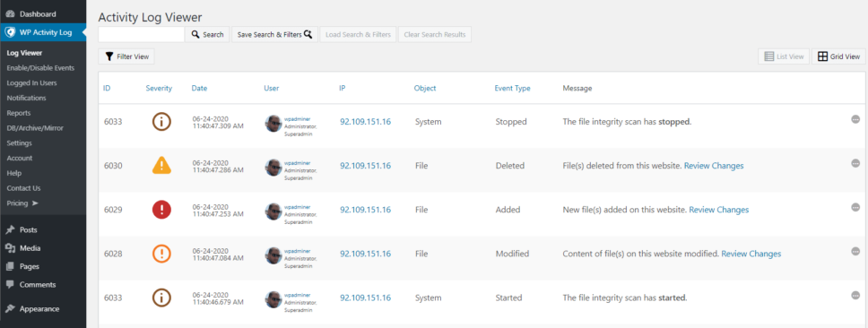
Task: Focus the activity log search field
Action: coord(141,34)
